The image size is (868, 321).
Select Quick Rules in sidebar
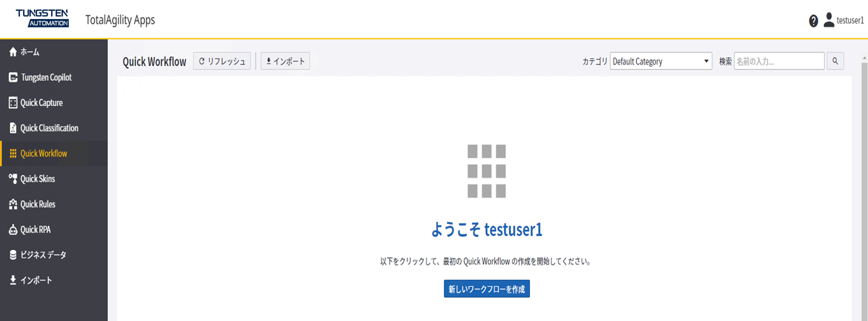click(x=54, y=204)
